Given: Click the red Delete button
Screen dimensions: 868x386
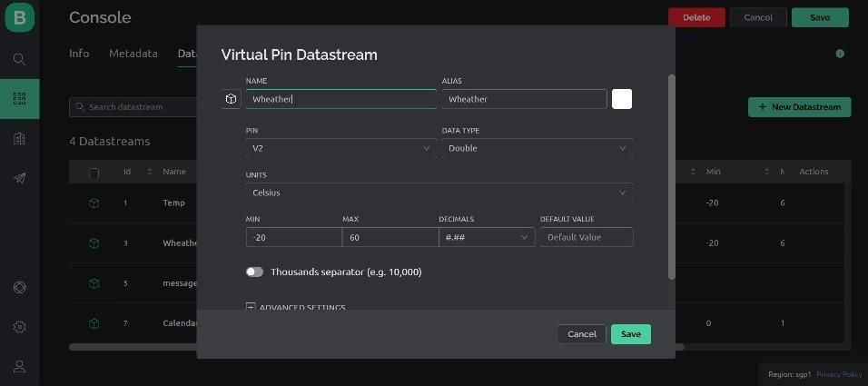Looking at the screenshot, I should [x=696, y=17].
